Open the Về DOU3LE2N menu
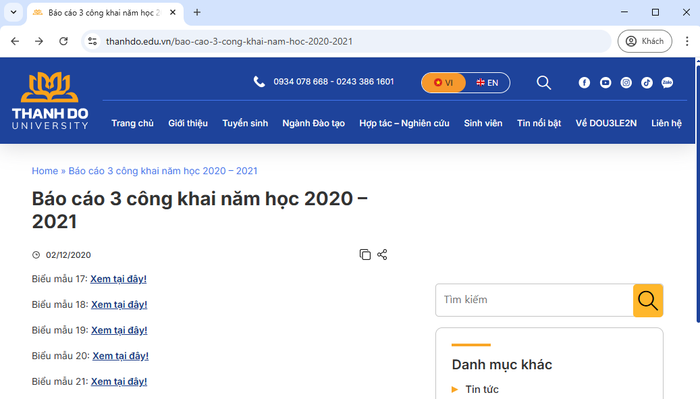The width and height of the screenshot is (700, 399). click(x=606, y=123)
